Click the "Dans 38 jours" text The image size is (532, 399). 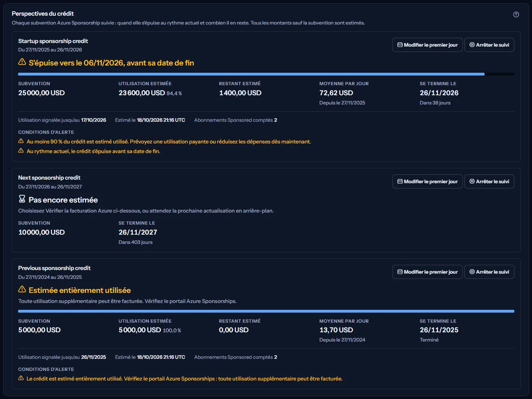(435, 103)
